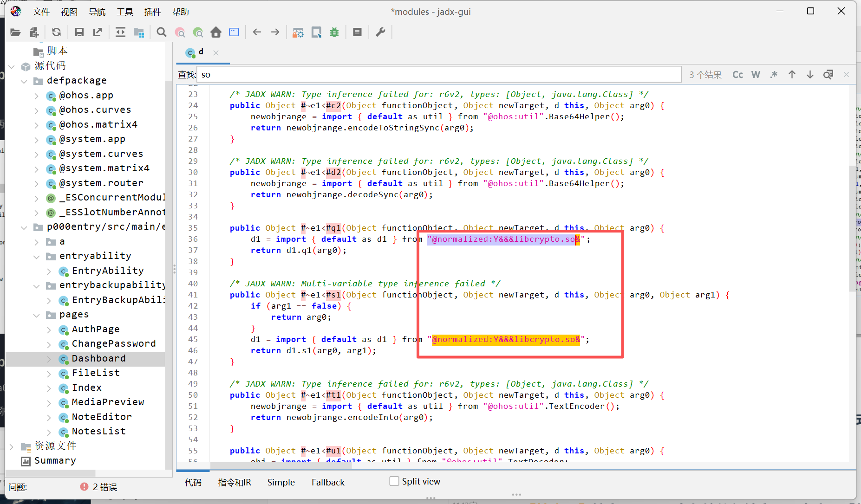Expand the 资源文件 tree node
Image resolution: width=861 pixels, height=504 pixels.
point(12,446)
